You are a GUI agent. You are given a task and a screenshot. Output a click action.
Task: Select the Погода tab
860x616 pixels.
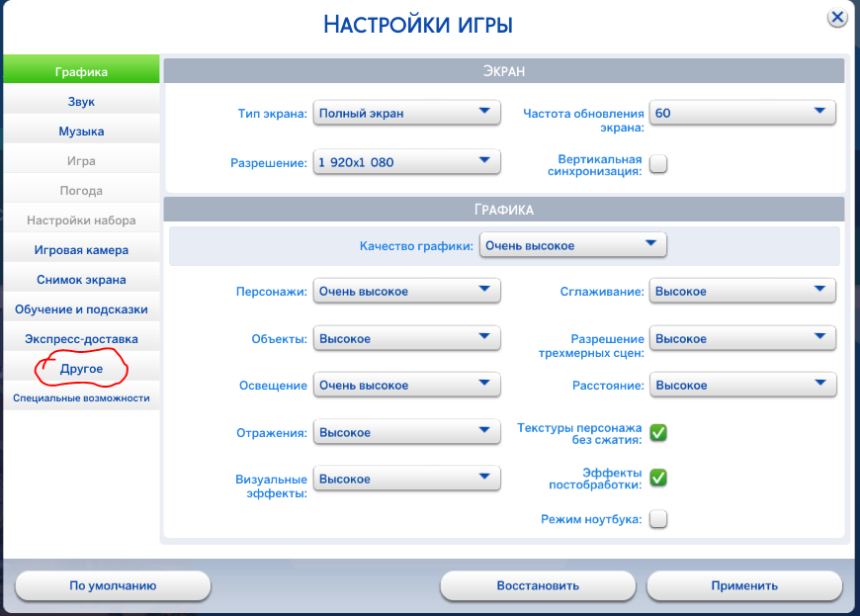pos(81,189)
